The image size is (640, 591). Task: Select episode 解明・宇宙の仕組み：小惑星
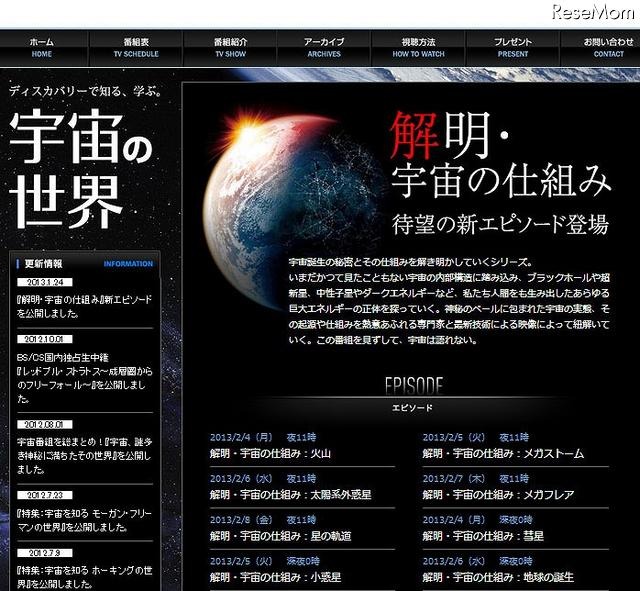(275, 577)
